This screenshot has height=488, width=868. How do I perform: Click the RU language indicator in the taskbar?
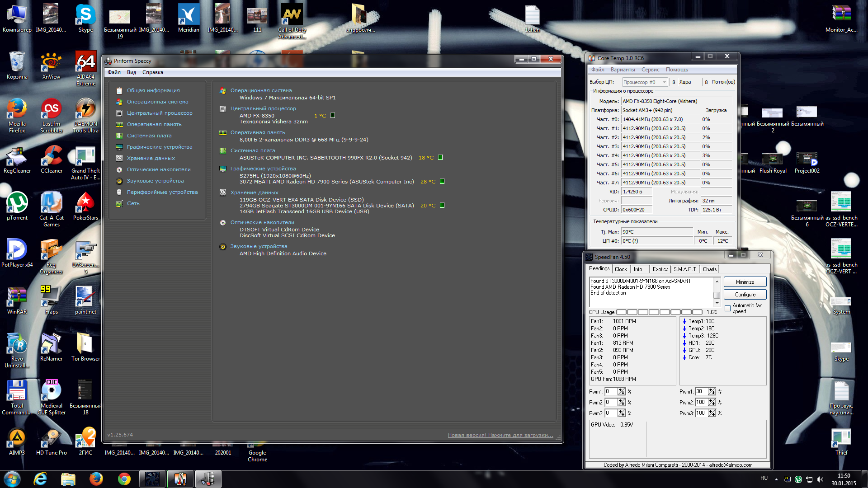click(x=764, y=478)
